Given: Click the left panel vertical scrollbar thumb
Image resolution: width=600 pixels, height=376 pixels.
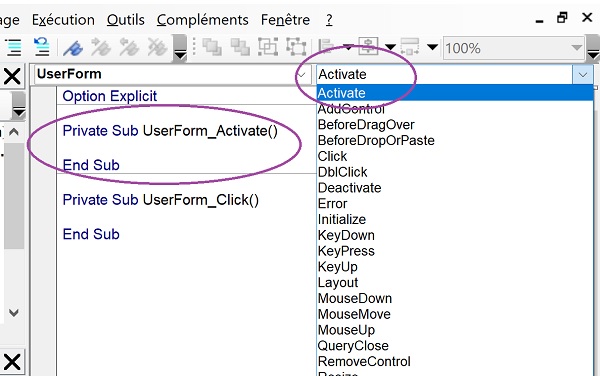Looking at the screenshot, I should 14,195.
